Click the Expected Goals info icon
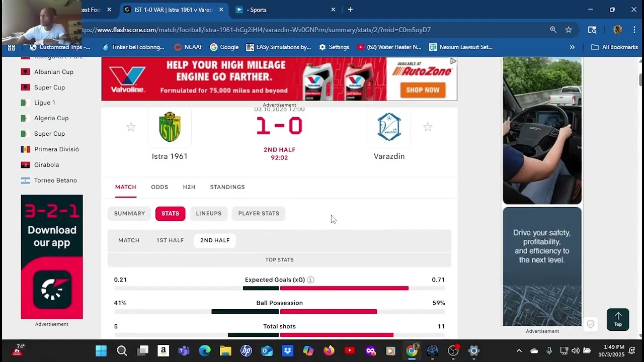 (x=310, y=280)
